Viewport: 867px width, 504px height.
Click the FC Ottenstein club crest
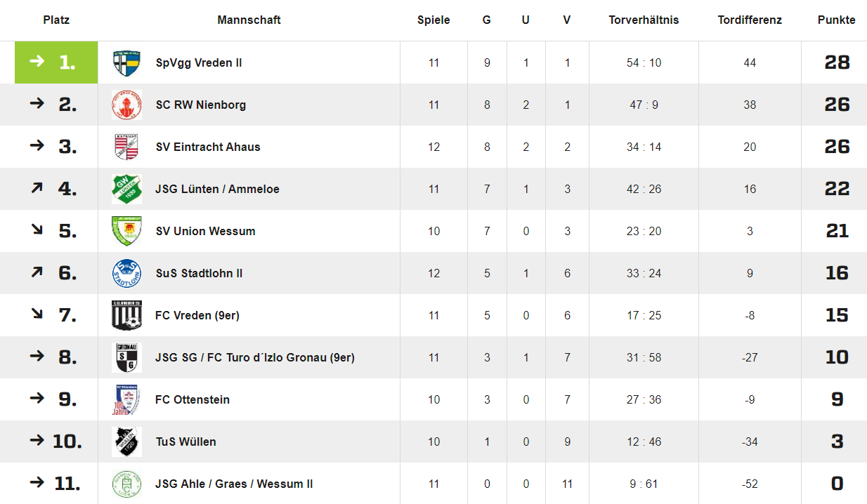point(126,400)
